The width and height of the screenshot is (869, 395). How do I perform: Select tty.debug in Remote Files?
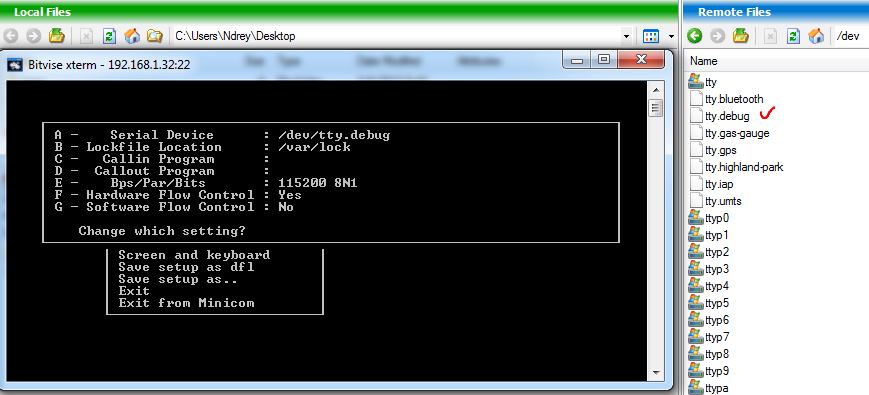(727, 116)
